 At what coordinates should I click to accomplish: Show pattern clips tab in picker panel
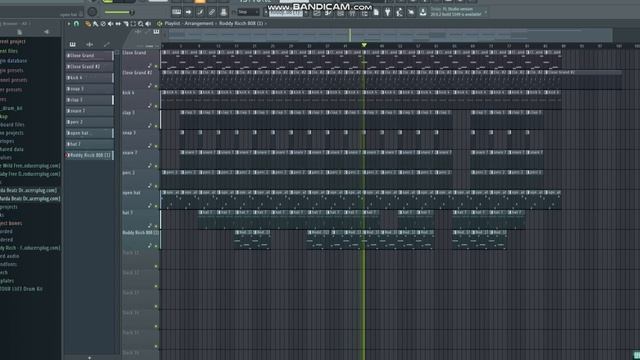click(73, 44)
